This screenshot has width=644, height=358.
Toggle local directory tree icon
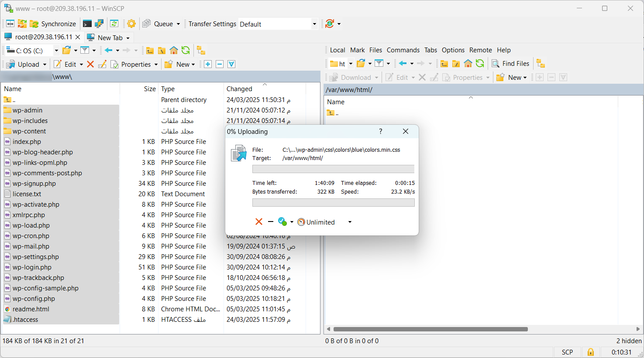pyautogui.click(x=201, y=51)
